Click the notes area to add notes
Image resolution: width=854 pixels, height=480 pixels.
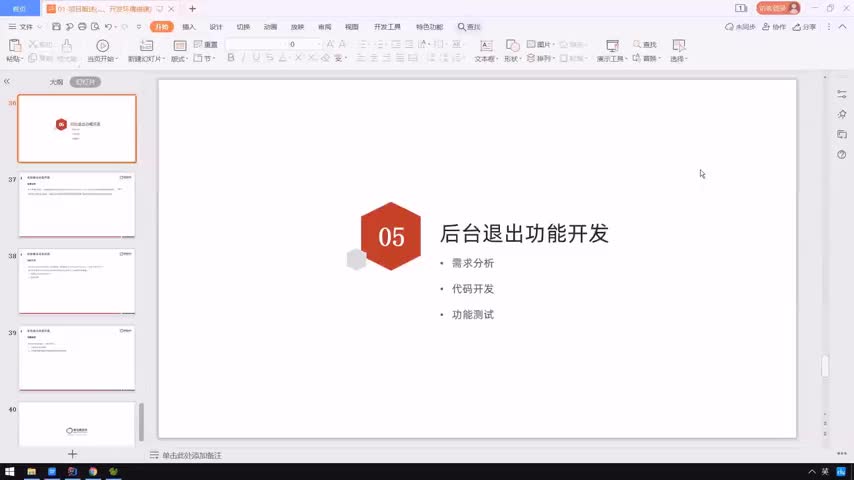pyautogui.click(x=192, y=455)
